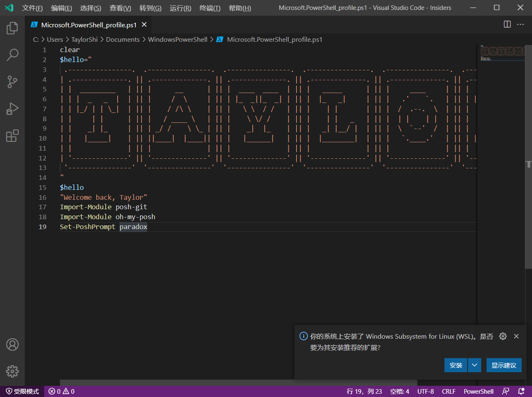This screenshot has height=397, width=532.
Task: Open the Run and Debug view
Action: click(12, 109)
